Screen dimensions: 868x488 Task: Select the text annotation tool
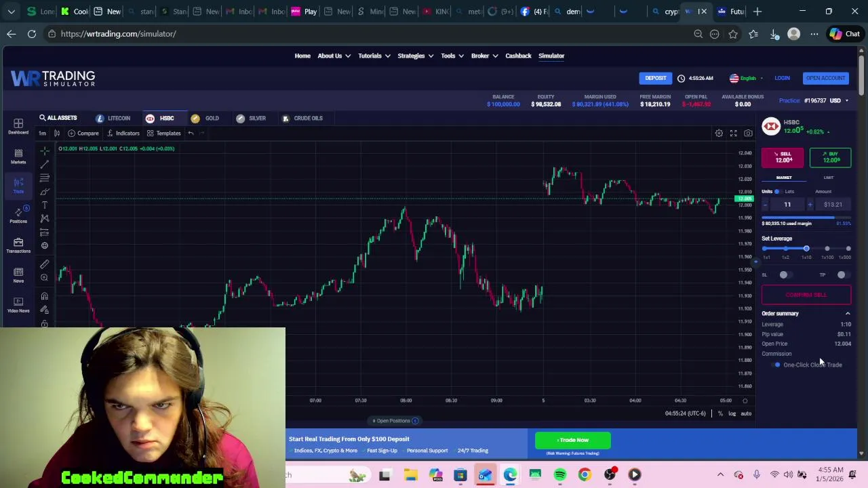pyautogui.click(x=45, y=205)
